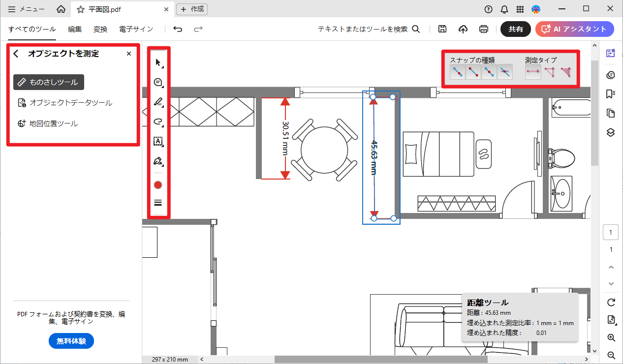Open the user profile avatar

[x=536, y=9]
